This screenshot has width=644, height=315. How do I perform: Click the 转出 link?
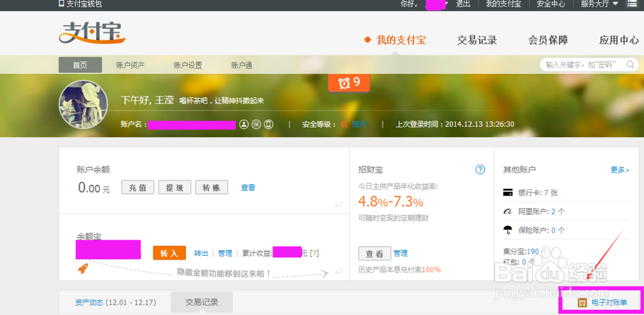pyautogui.click(x=201, y=253)
